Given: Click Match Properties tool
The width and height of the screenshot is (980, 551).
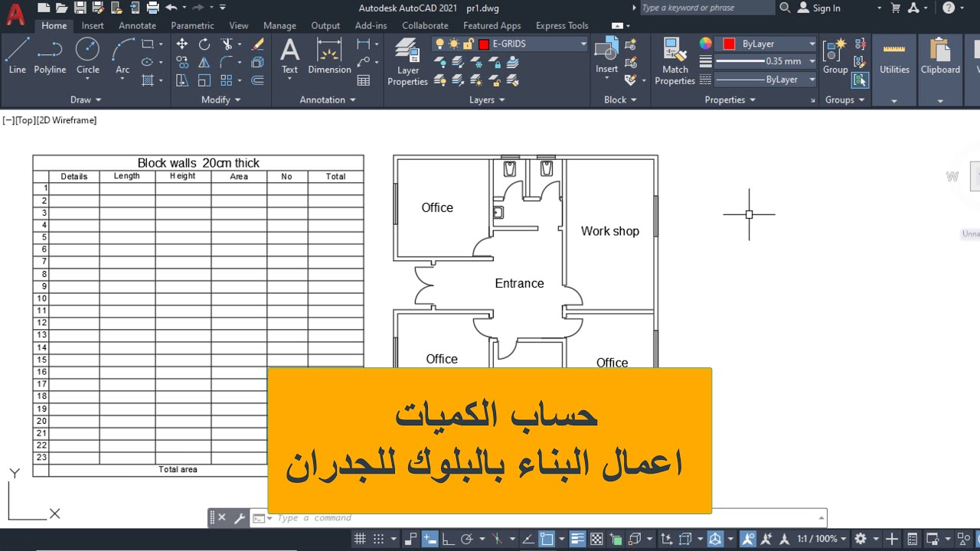Looking at the screenshot, I should click(x=675, y=61).
